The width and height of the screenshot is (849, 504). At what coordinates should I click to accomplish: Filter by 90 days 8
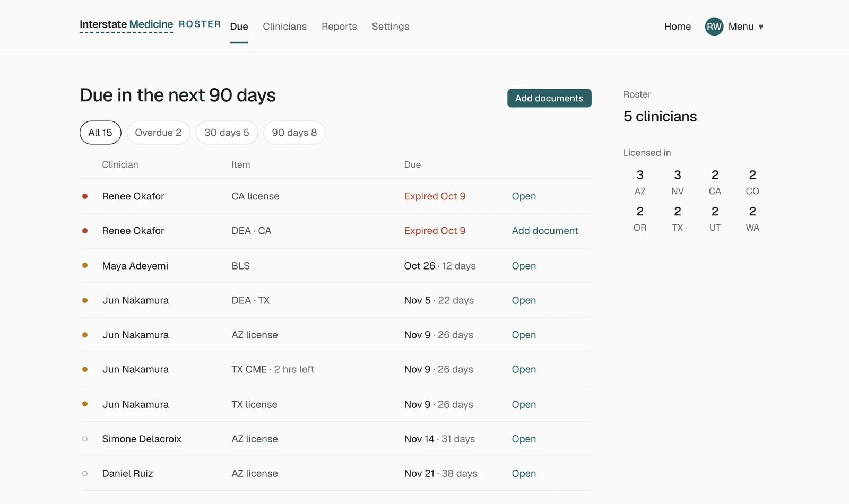(294, 133)
